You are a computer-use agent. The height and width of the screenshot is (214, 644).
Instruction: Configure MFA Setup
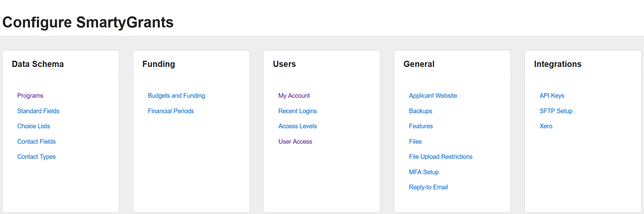pyautogui.click(x=424, y=172)
